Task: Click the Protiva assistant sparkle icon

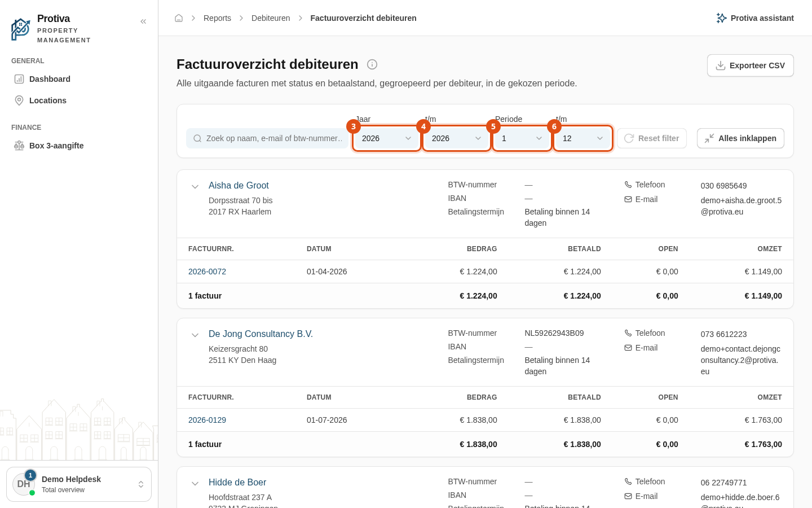Action: point(721,18)
